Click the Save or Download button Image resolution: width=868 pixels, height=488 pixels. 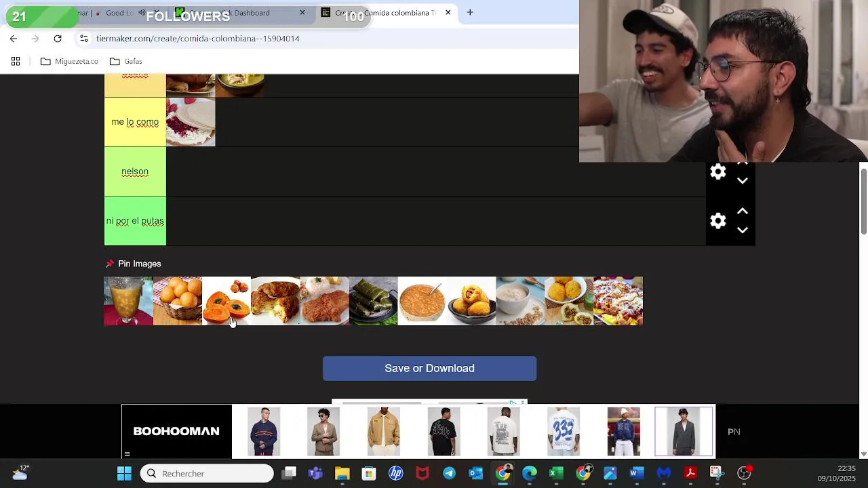429,368
